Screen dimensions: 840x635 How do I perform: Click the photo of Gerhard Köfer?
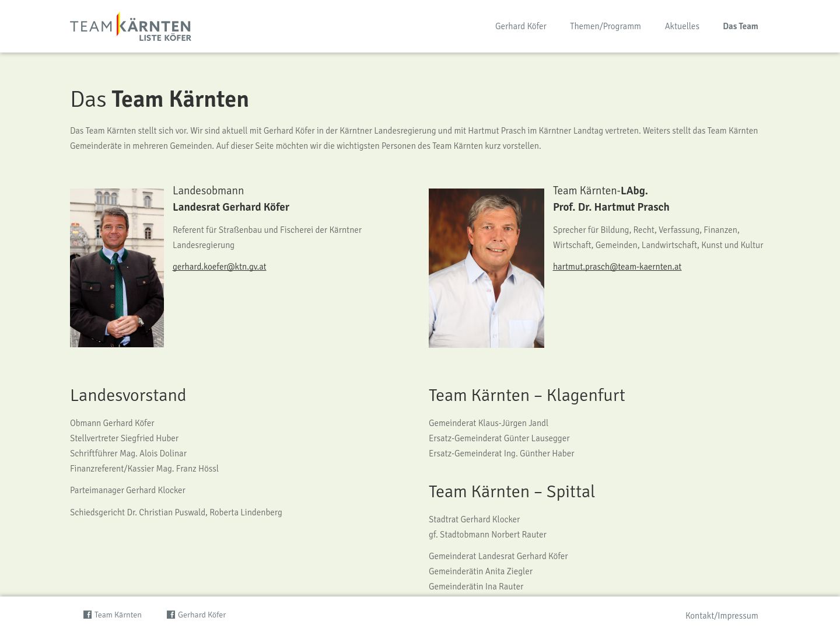tap(117, 268)
